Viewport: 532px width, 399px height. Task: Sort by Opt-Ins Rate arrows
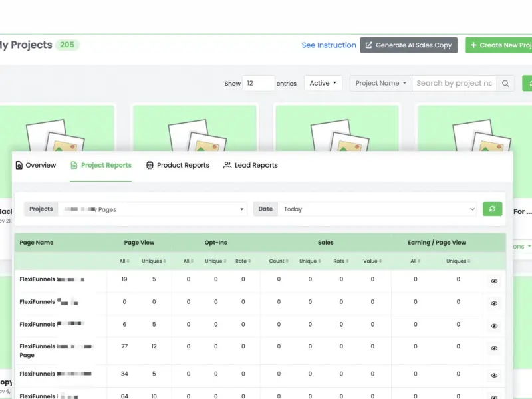click(x=249, y=261)
